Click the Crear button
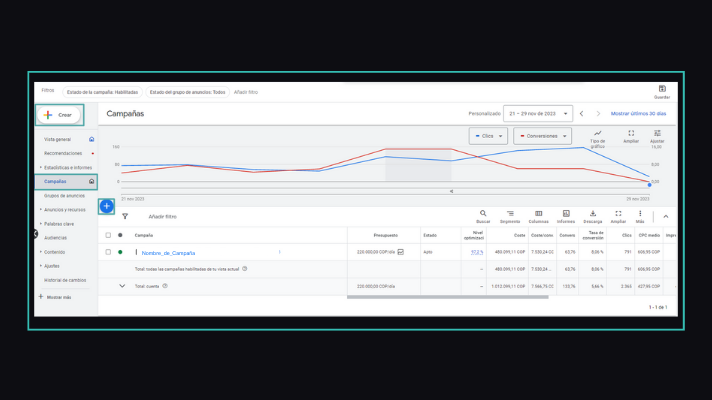712x400 pixels. (x=59, y=115)
